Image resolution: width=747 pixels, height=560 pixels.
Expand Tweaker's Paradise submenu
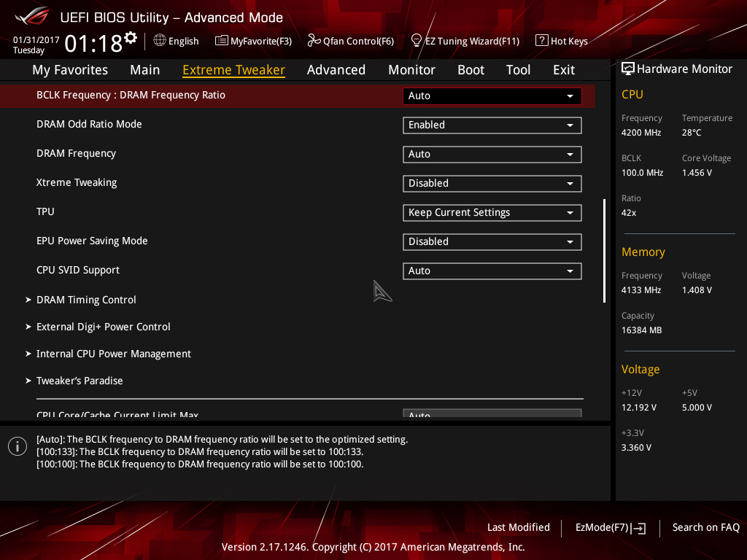pyautogui.click(x=80, y=381)
